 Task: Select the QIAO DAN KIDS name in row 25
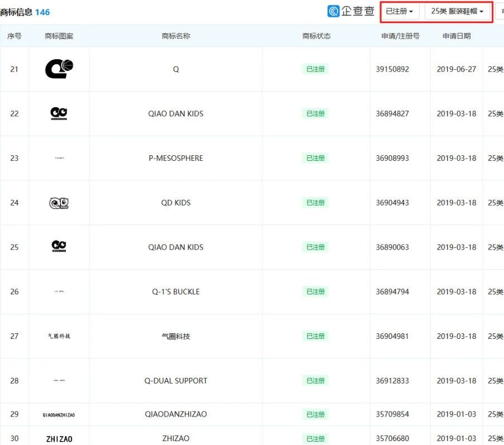(x=176, y=247)
